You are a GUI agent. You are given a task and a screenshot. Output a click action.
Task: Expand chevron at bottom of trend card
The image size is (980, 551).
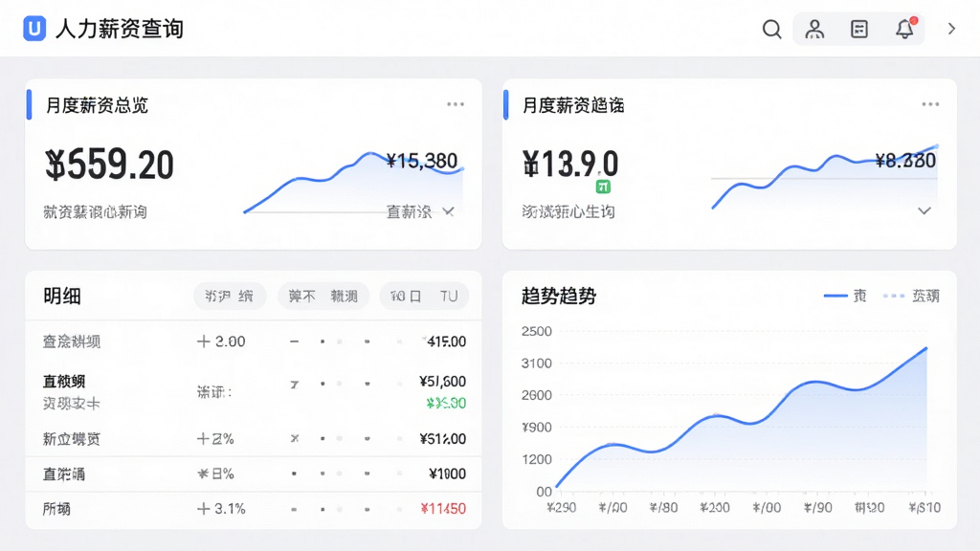click(924, 210)
